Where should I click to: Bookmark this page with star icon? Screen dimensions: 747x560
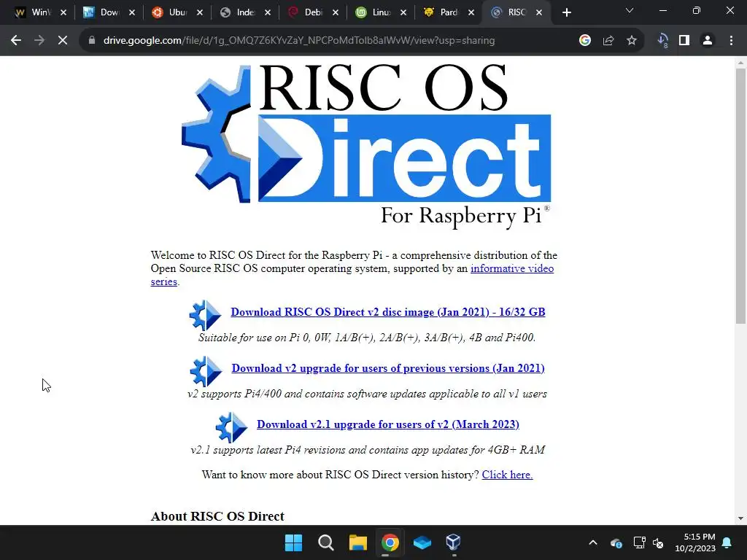[632, 41]
